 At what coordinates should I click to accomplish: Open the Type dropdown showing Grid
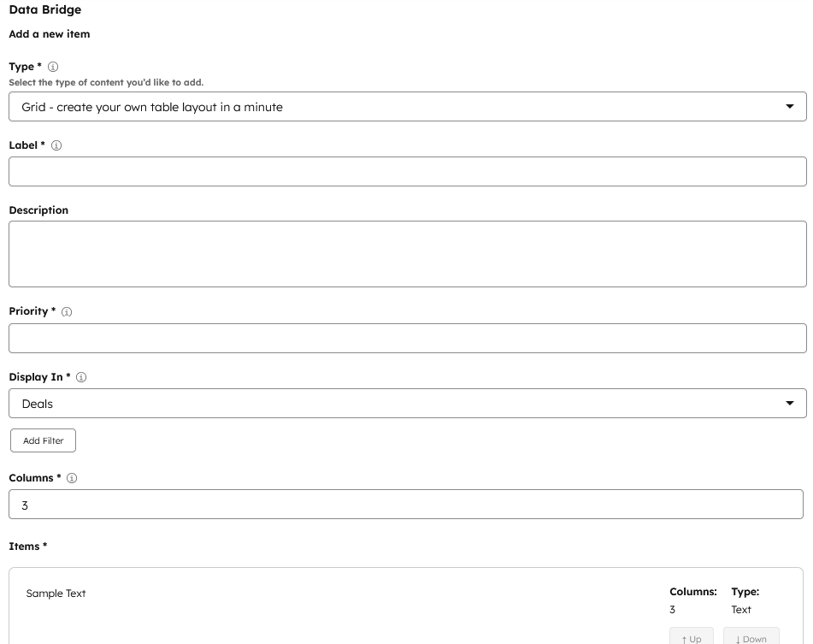(407, 107)
